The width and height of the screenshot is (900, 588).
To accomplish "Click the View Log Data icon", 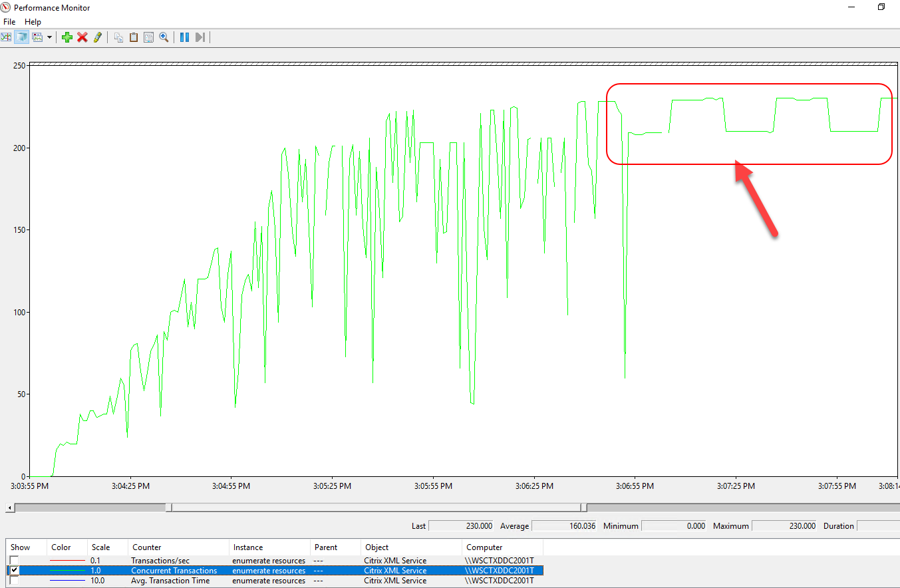I will click(21, 37).
